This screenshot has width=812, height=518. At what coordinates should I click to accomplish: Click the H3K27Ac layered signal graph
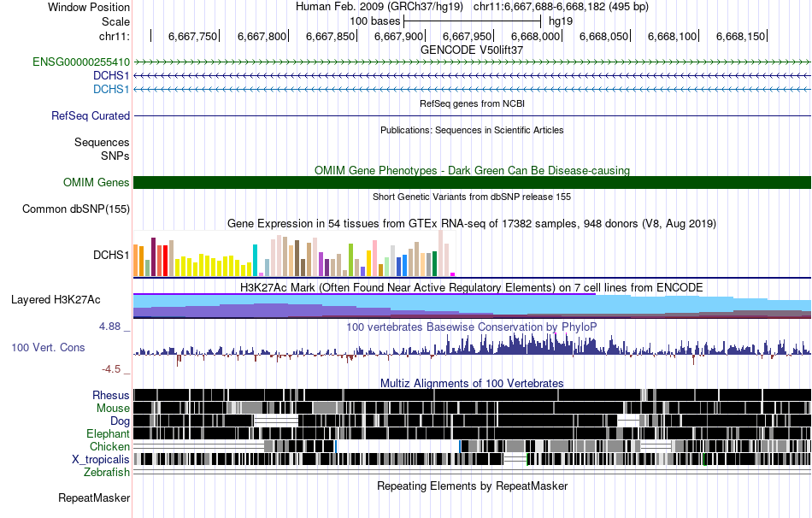(x=473, y=306)
